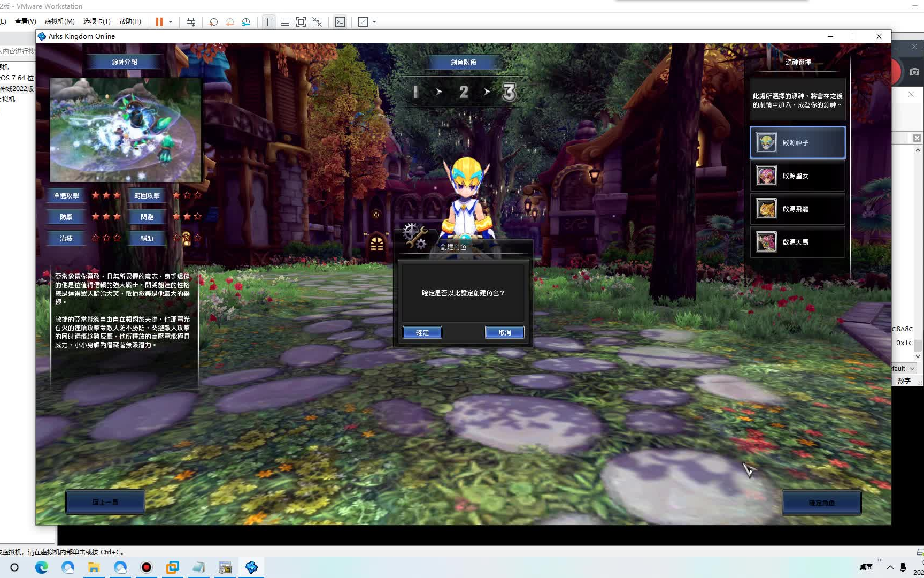The image size is (924, 578).
Task: Click VMware full screen mode icon
Action: coord(301,22)
